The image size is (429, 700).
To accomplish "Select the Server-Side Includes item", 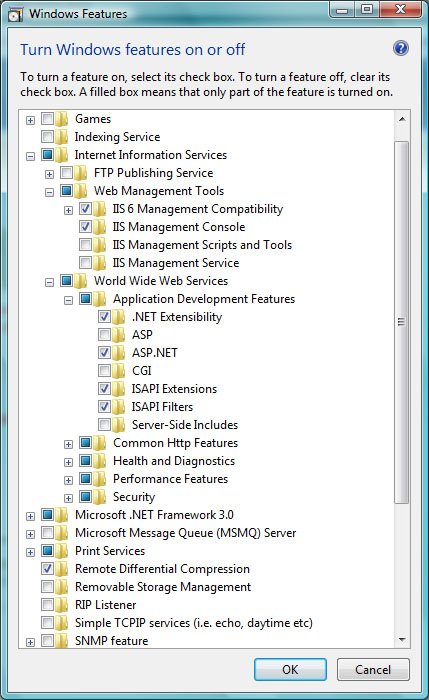I will click(185, 425).
